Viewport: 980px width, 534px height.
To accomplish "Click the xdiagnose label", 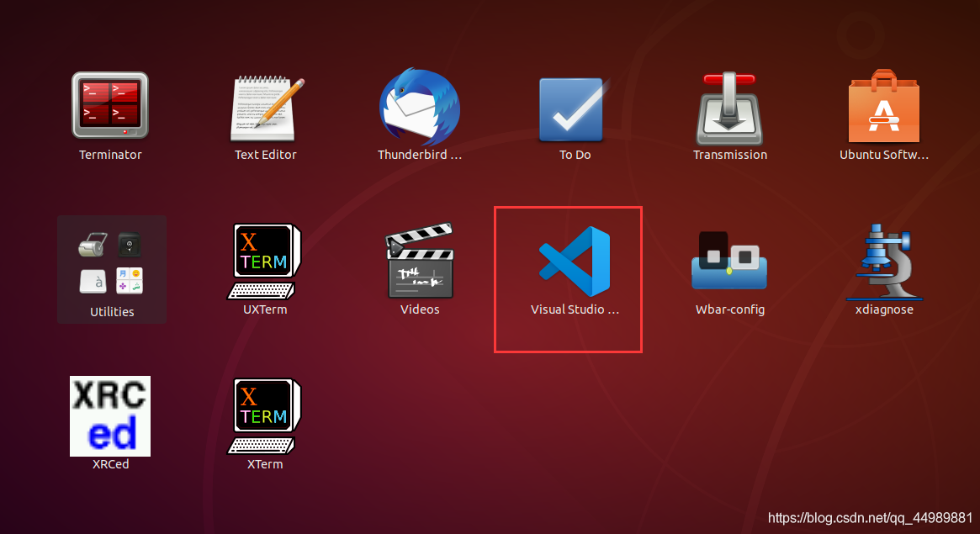I will [884, 309].
